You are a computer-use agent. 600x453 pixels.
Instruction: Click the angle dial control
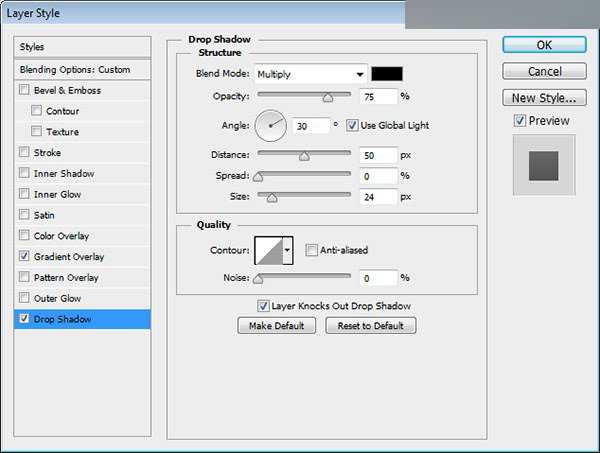pyautogui.click(x=270, y=125)
